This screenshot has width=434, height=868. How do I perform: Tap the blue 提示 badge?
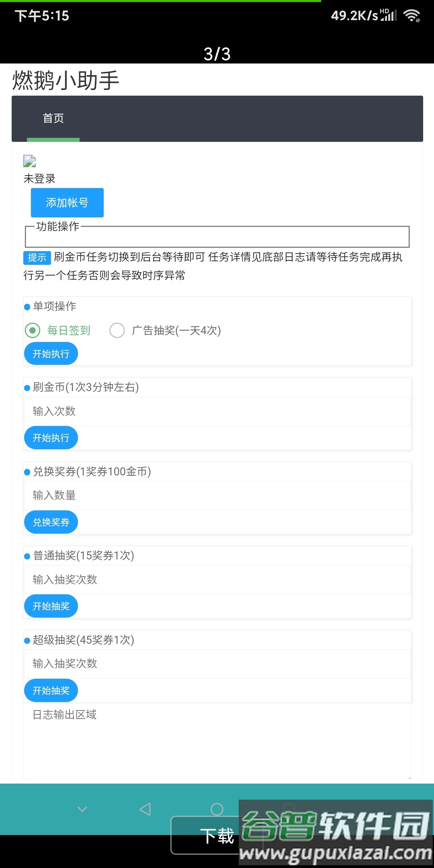pos(37,258)
